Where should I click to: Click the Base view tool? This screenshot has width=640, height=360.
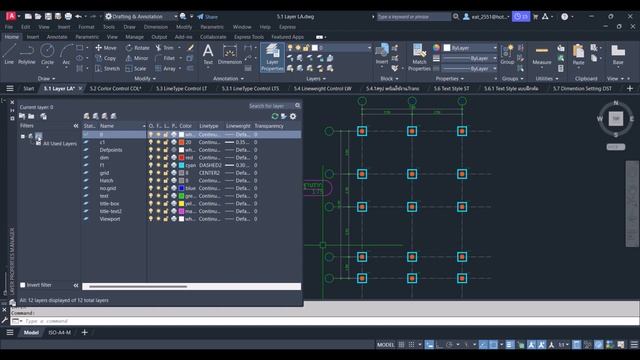click(x=618, y=55)
